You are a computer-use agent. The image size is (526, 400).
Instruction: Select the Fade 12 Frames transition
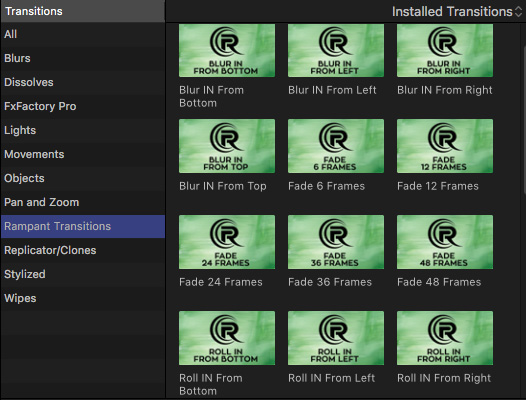pyautogui.click(x=445, y=146)
